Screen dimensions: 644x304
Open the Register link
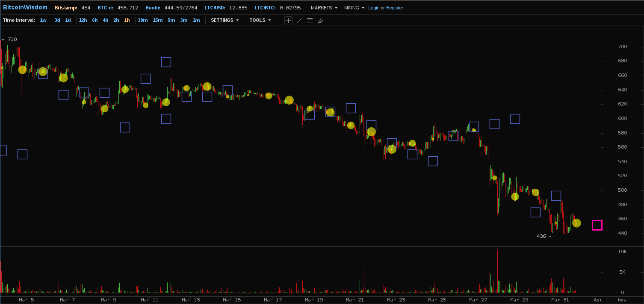[394, 8]
